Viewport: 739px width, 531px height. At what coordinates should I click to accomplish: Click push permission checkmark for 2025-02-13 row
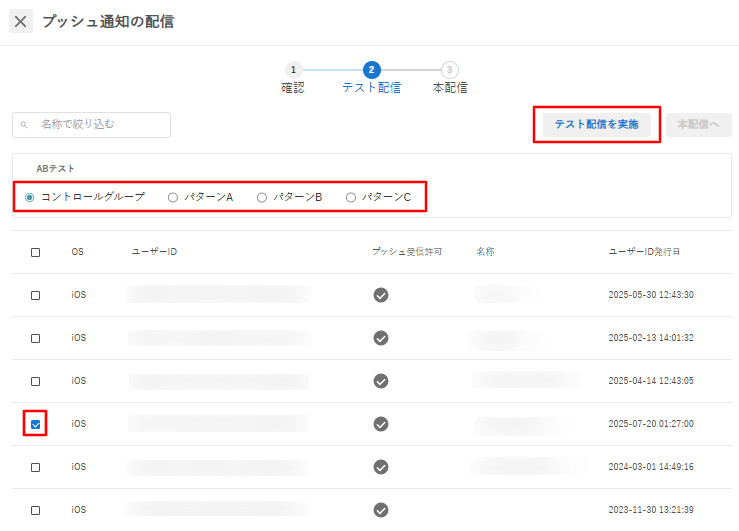pyautogui.click(x=381, y=338)
